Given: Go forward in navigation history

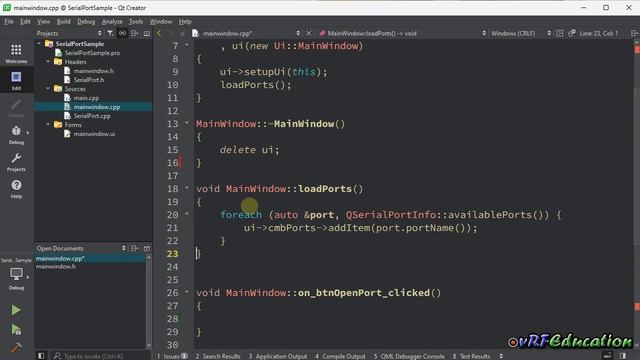Looking at the screenshot, I should coord(171,33).
